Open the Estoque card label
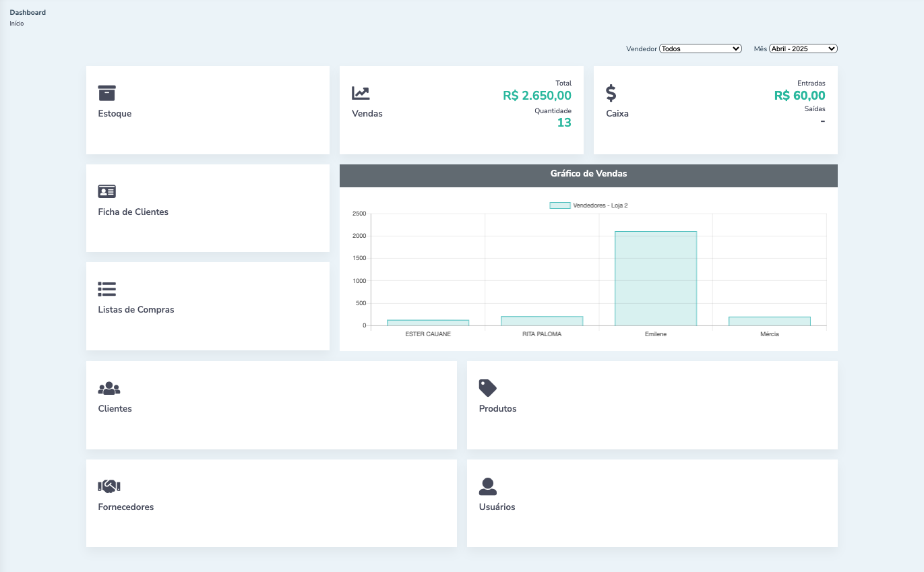Viewport: 924px width, 572px height. point(115,114)
